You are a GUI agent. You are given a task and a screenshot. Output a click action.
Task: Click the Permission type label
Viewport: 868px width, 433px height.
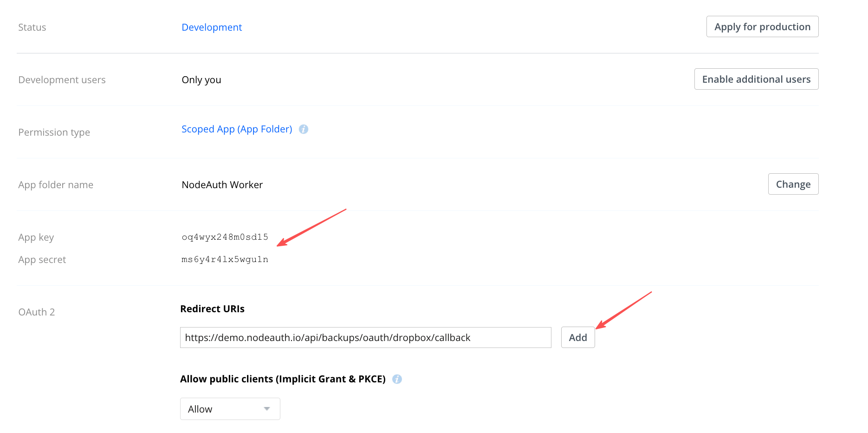click(54, 132)
